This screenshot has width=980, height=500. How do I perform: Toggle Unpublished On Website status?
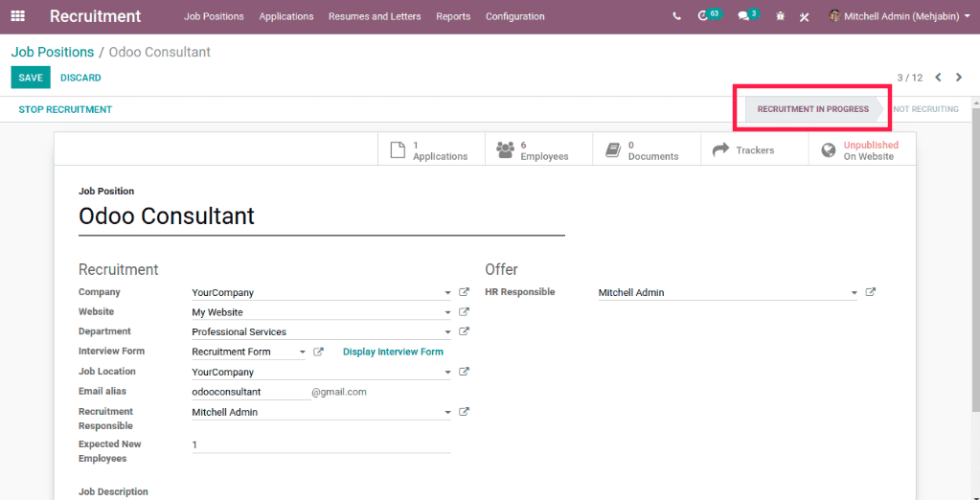(x=862, y=150)
